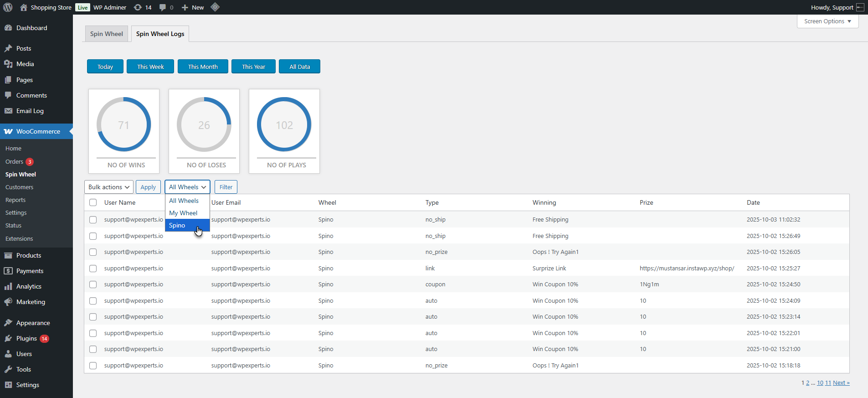Check the row dated 2025-10-03 11:02:32
The image size is (868, 398).
(x=93, y=220)
